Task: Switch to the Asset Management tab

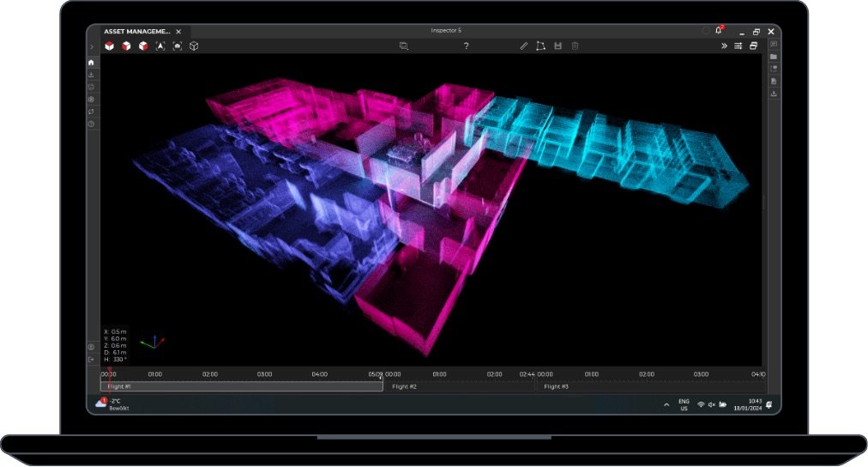Action: [x=137, y=32]
